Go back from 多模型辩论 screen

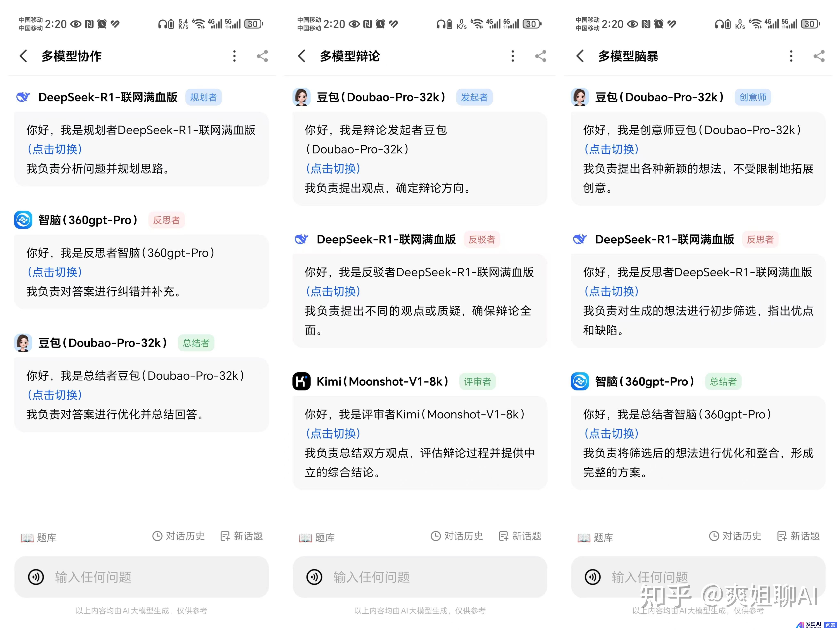point(301,56)
